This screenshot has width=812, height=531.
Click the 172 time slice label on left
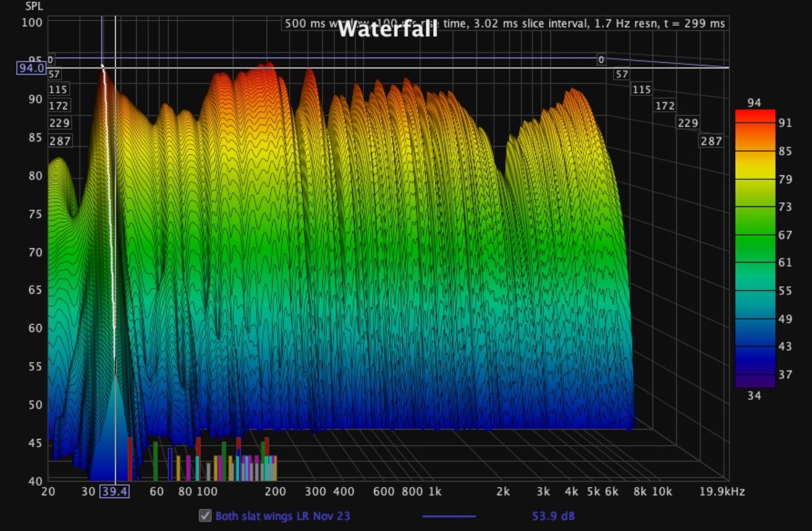[x=59, y=106]
